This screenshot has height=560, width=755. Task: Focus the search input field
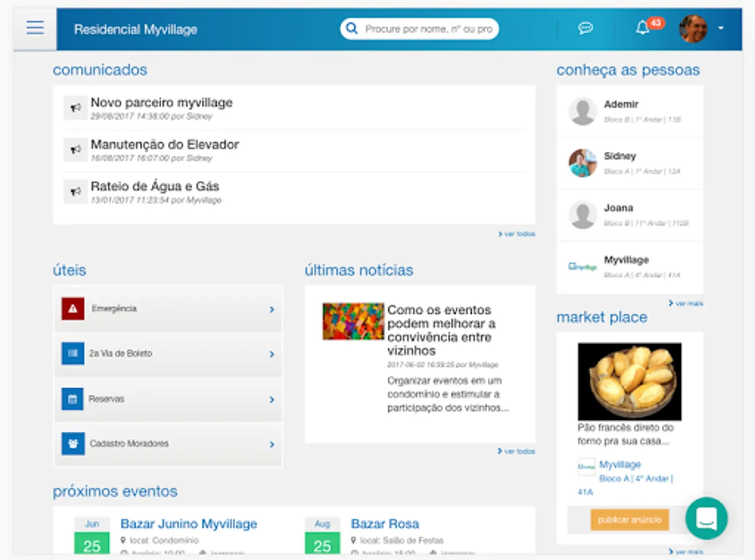429,29
